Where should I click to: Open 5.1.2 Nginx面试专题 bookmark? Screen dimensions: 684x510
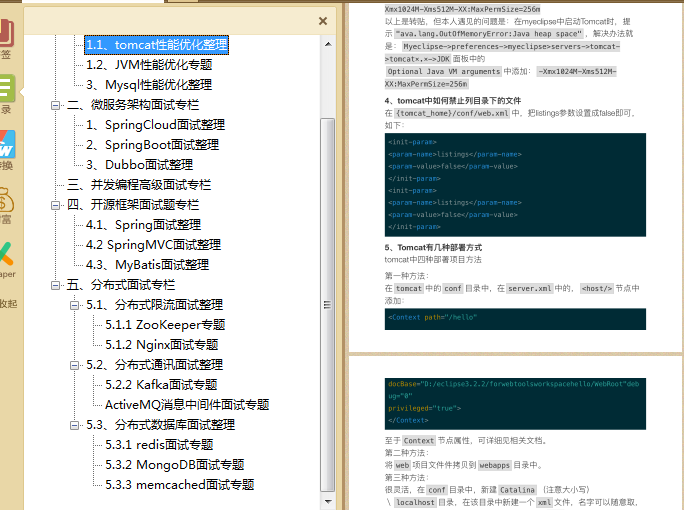tap(162, 345)
